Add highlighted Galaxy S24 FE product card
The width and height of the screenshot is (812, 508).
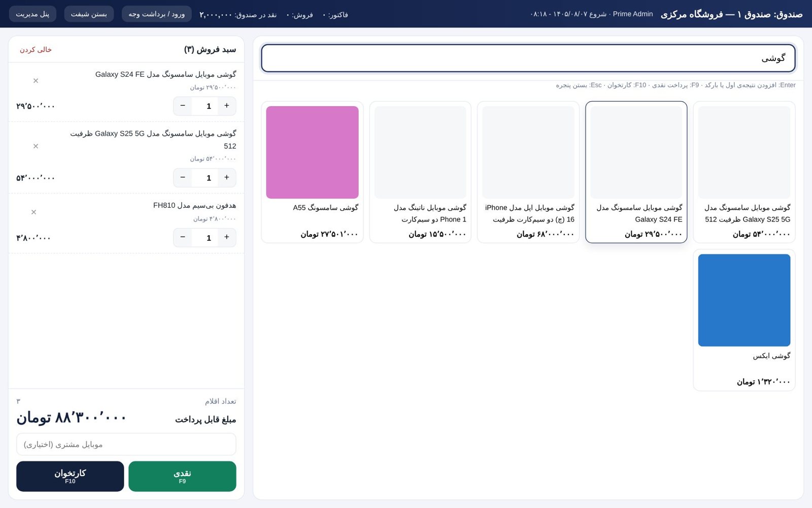636,172
